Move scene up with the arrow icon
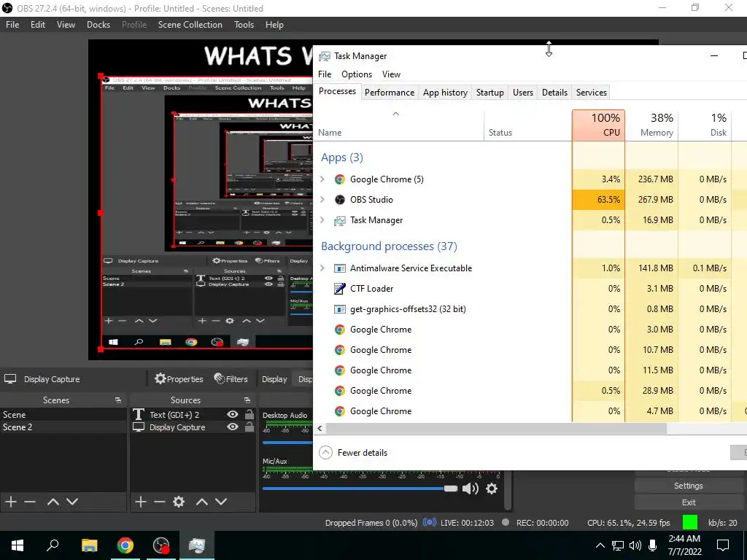The width and height of the screenshot is (747, 560). point(53,502)
